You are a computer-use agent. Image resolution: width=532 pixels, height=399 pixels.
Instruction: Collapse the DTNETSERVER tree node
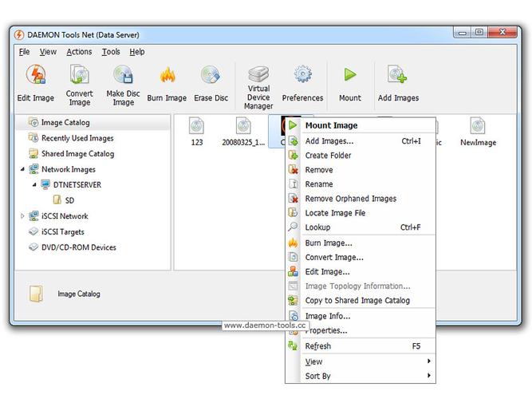tap(33, 185)
